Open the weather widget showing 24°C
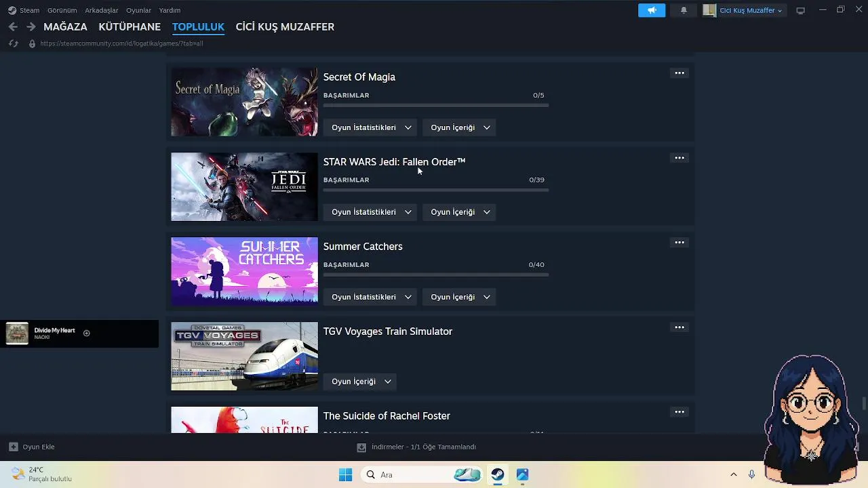 click(42, 474)
